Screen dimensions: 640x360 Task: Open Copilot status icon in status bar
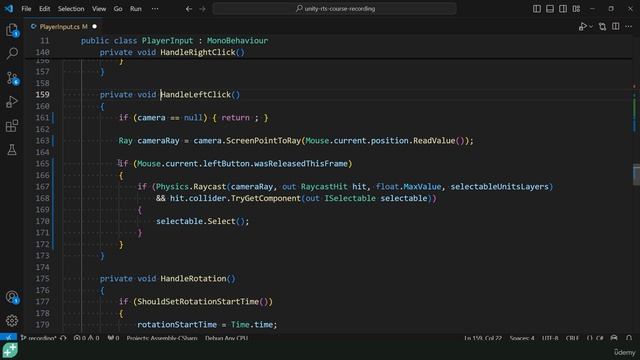(x=614, y=338)
